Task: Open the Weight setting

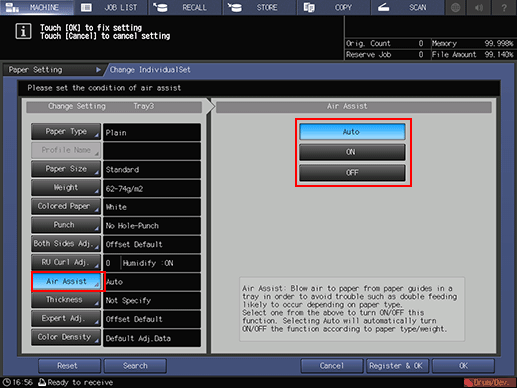Action: (x=66, y=188)
